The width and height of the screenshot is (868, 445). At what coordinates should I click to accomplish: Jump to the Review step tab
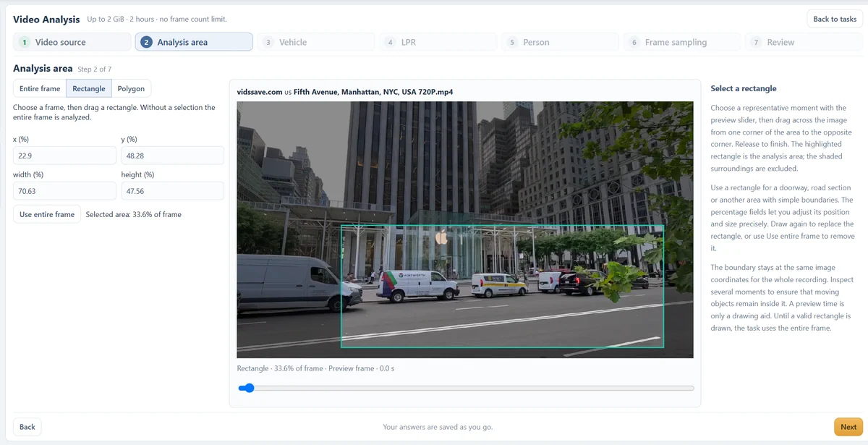coord(804,42)
